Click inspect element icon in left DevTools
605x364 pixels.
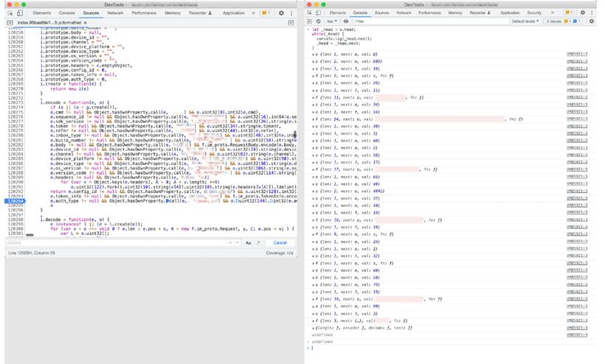click(10, 13)
